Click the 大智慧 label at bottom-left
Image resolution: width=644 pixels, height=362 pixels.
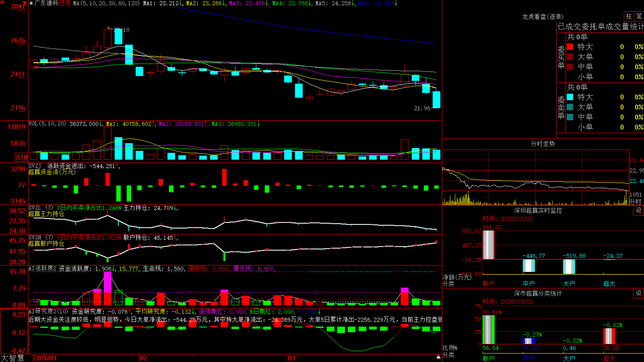pos(12,358)
